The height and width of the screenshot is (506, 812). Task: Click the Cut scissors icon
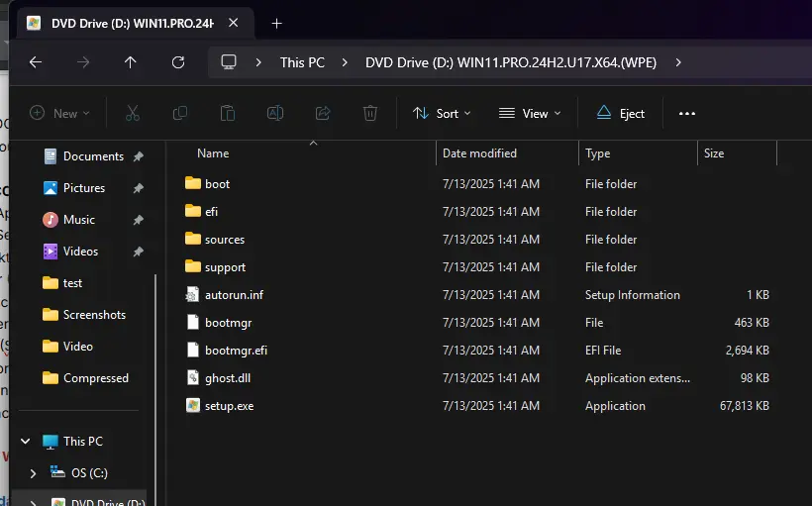(x=133, y=113)
